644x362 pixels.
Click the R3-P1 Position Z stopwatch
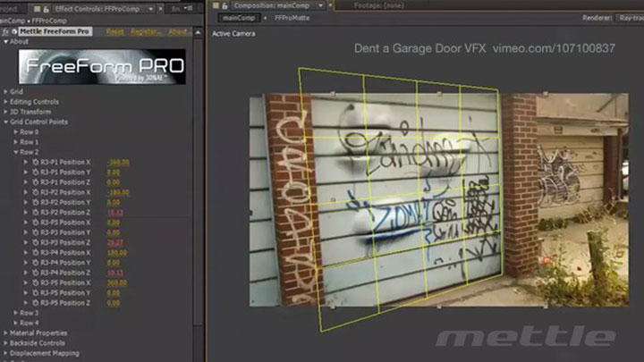(x=35, y=182)
